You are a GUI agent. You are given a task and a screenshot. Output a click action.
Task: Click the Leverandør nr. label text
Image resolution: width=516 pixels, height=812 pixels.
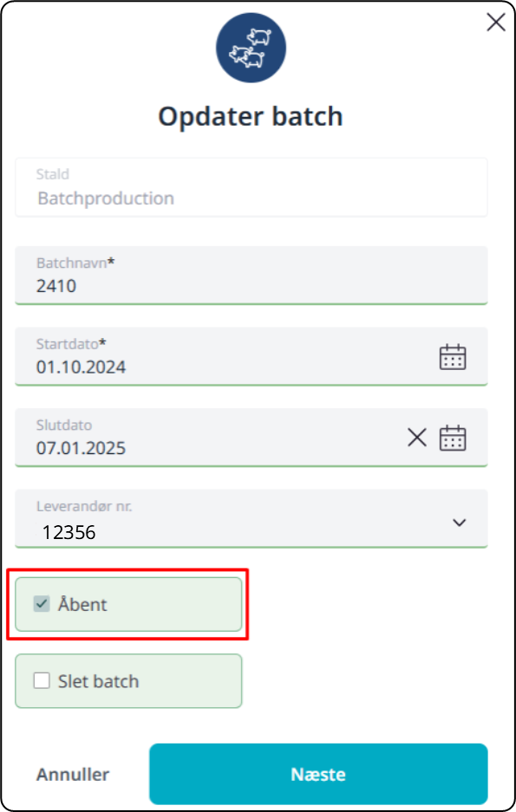(x=84, y=506)
